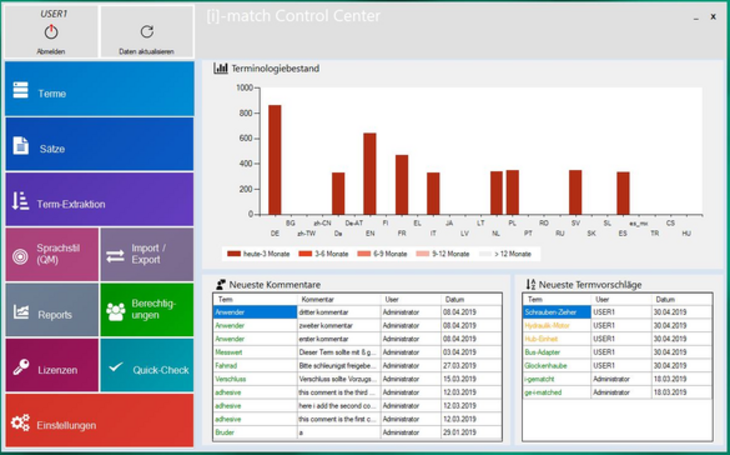The height and width of the screenshot is (455, 730).
Task: Click the Abmelden power icon
Action: 51,32
